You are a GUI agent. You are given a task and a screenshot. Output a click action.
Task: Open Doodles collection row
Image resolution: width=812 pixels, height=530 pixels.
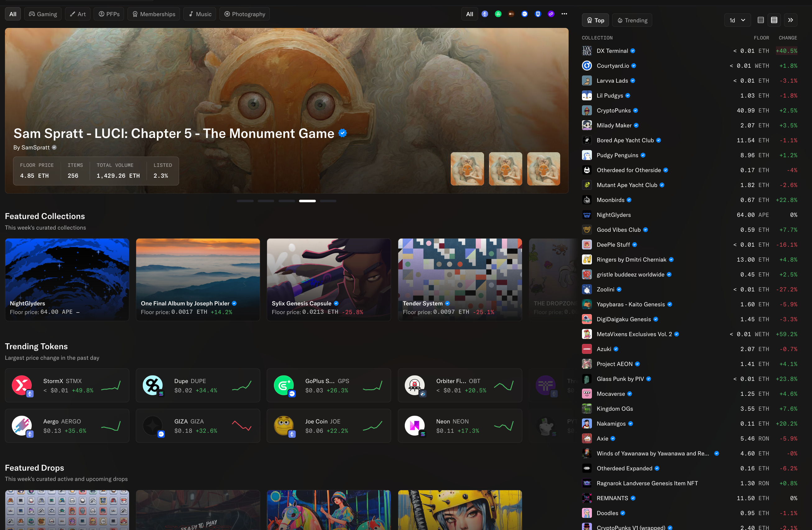point(690,513)
